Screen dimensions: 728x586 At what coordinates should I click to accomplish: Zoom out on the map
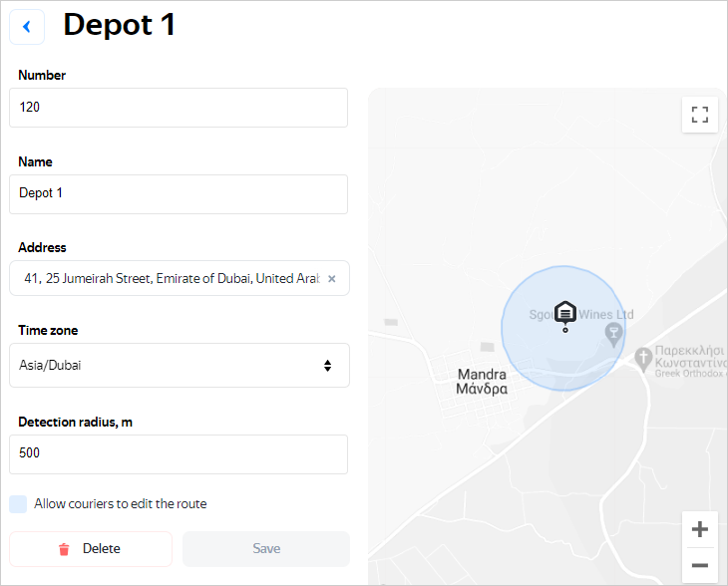point(699,565)
